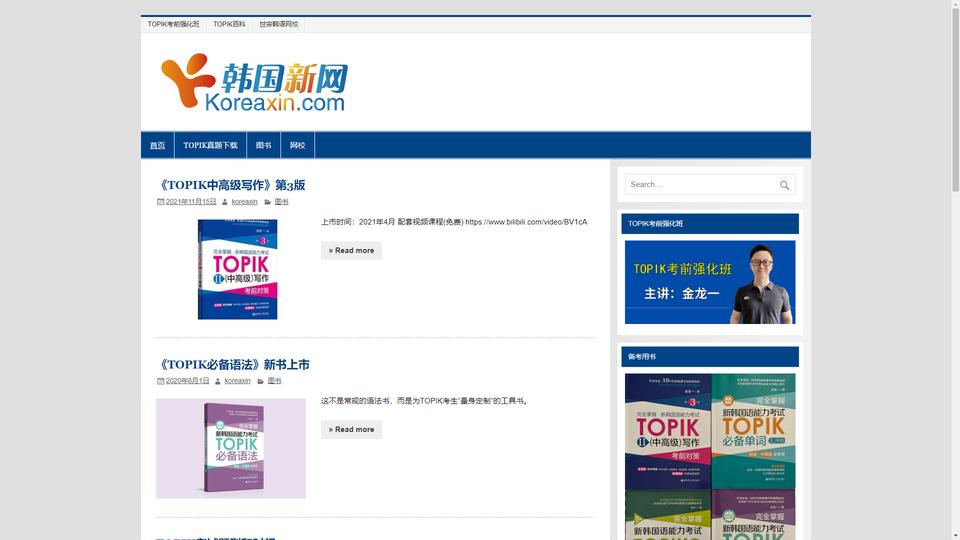Click 备考用书 widget heading

coord(710,356)
